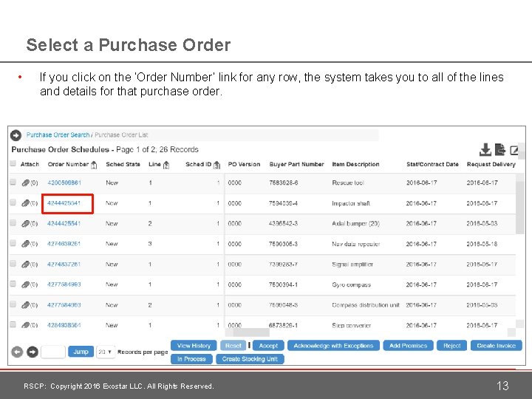The height and width of the screenshot is (399, 532).
Task: Check the box for the Step converter row
Action: tap(13, 324)
